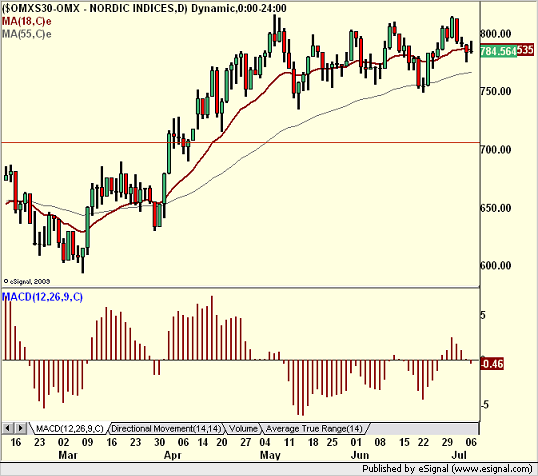Viewport: 538px width, 476px height.
Task: Click the -0.46 MACD value marker
Action: 492,363
